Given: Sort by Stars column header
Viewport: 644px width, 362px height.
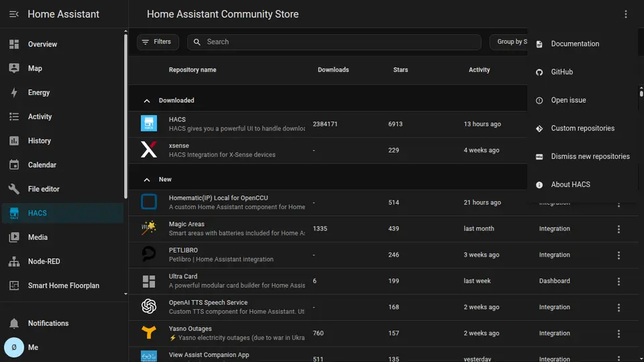Looking at the screenshot, I should tap(400, 70).
